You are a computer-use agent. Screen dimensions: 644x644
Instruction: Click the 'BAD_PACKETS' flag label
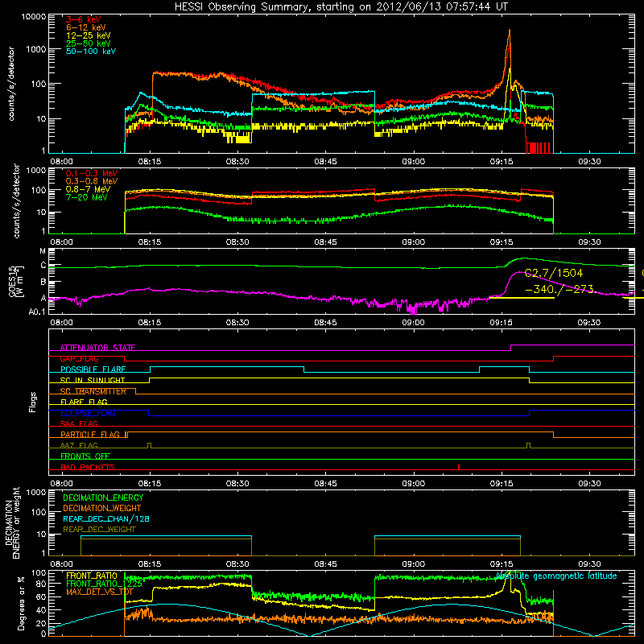[x=88, y=467]
